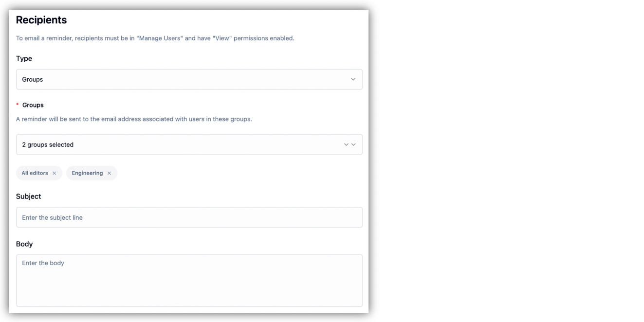This screenshot has height=322, width=644.
Task: Select the All editors chip label
Action: [x=35, y=173]
